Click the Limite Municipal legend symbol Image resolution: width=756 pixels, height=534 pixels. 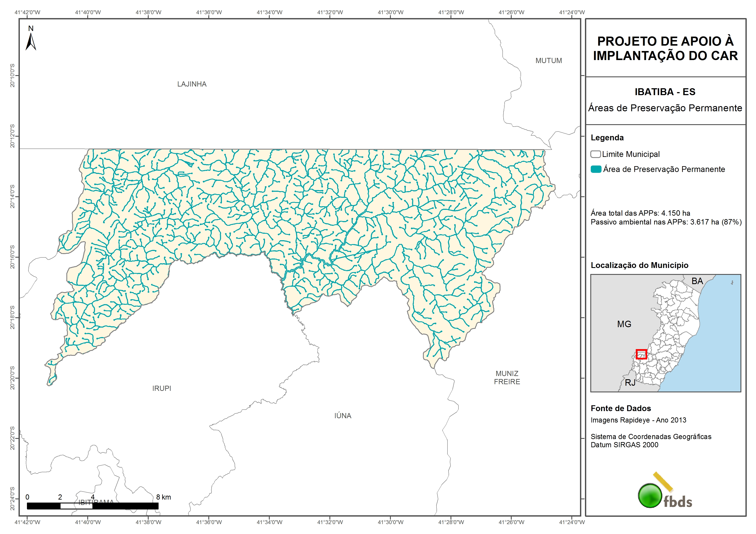click(x=595, y=154)
